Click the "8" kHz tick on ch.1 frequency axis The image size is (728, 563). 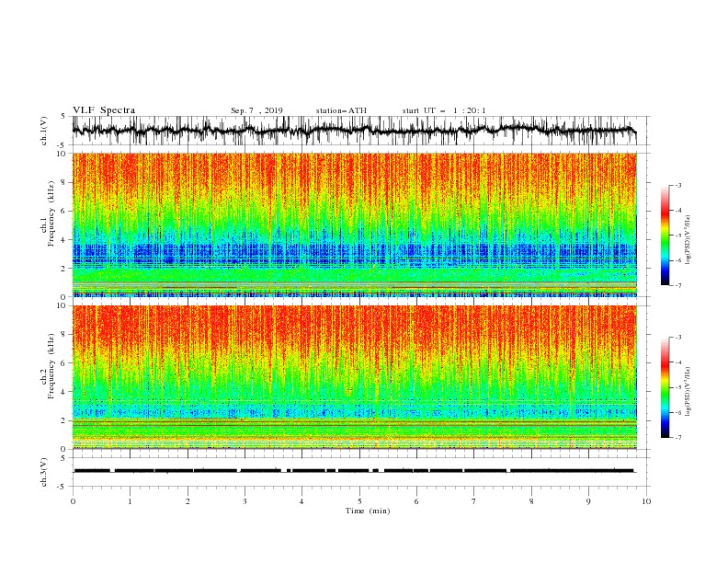coord(63,182)
